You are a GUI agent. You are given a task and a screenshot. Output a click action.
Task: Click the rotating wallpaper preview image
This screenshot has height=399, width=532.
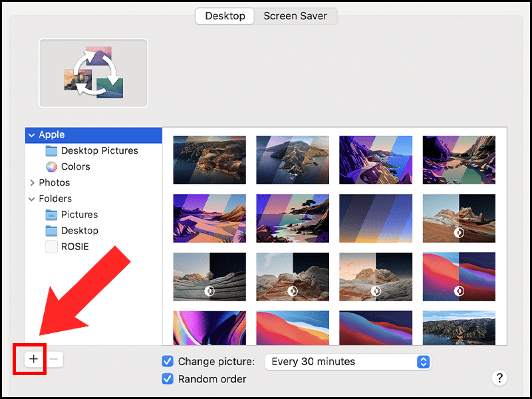(93, 73)
